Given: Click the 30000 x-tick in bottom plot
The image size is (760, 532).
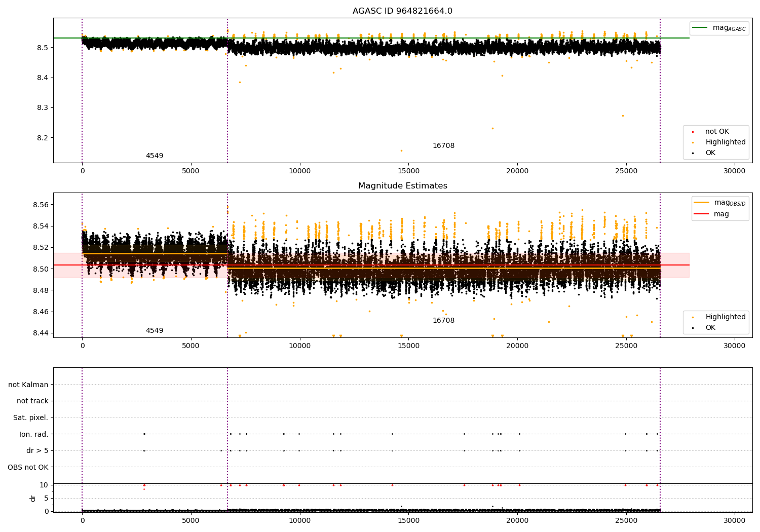Looking at the screenshot, I should tap(734, 520).
